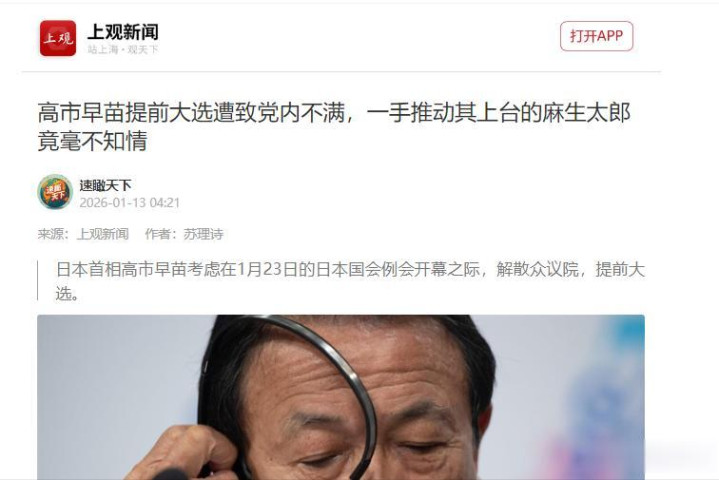Click the summary's first line mentioning 1月23日

[351, 269]
